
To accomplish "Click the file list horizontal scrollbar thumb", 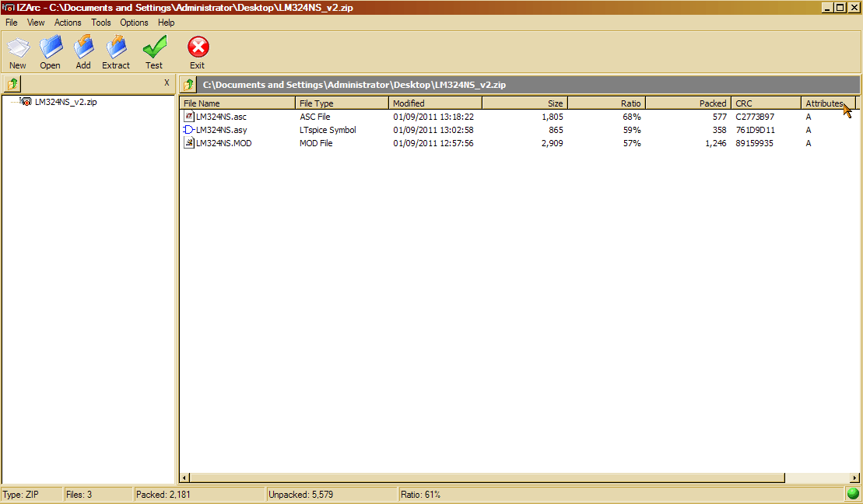I will pyautogui.click(x=487, y=478).
